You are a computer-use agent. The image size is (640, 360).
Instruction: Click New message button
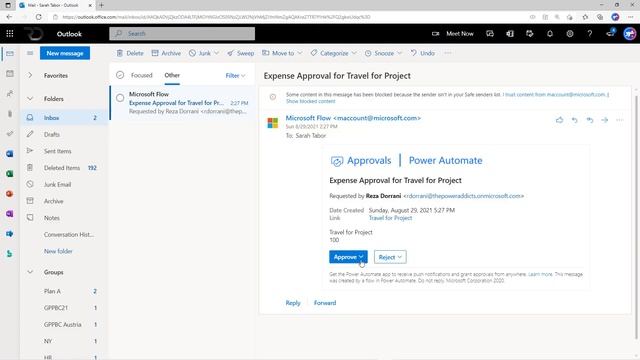[65, 53]
